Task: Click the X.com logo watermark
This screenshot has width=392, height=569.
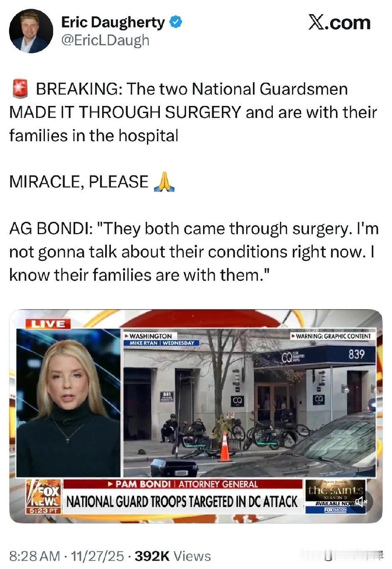Action: [x=339, y=22]
